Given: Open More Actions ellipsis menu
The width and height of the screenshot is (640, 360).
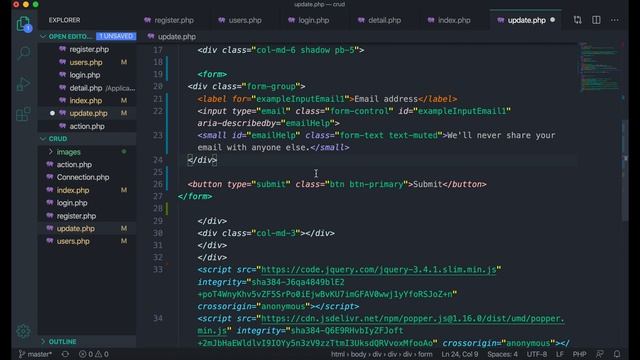Looking at the screenshot, I should point(615,20).
